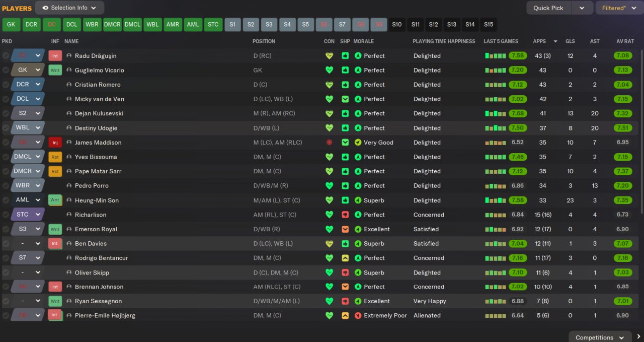This screenshot has height=342, width=644.
Task: Tick the selection checkbox for Oliver Skipp
Action: point(6,272)
